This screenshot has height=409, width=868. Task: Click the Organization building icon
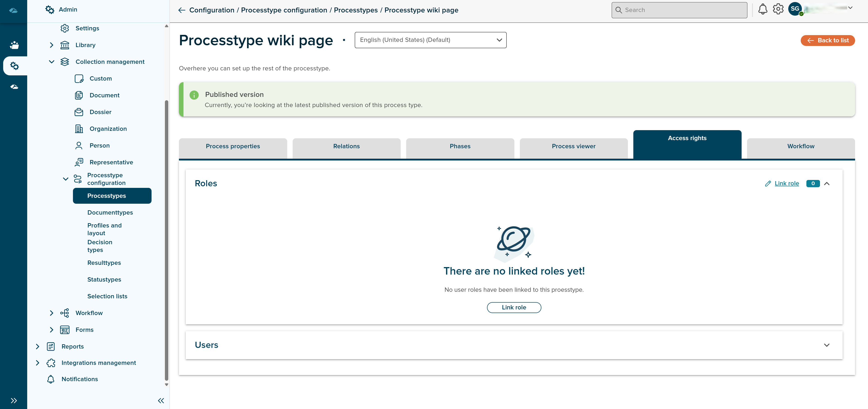(79, 129)
